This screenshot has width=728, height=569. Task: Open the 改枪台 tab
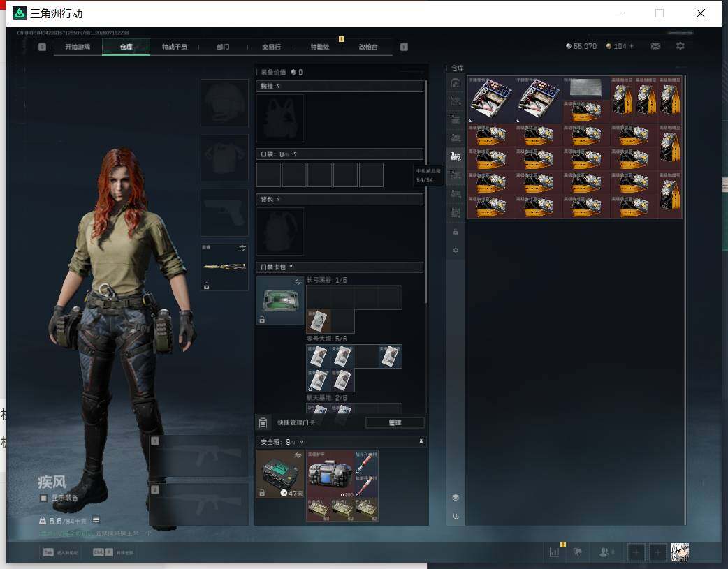click(x=368, y=47)
